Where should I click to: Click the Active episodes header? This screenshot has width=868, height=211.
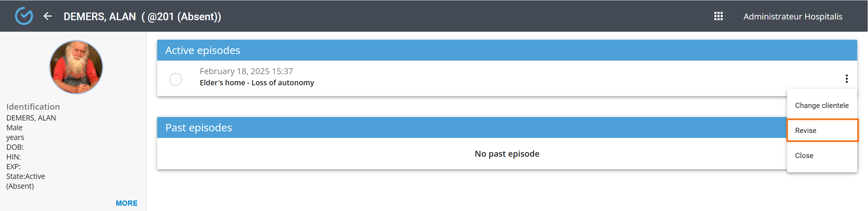[203, 50]
